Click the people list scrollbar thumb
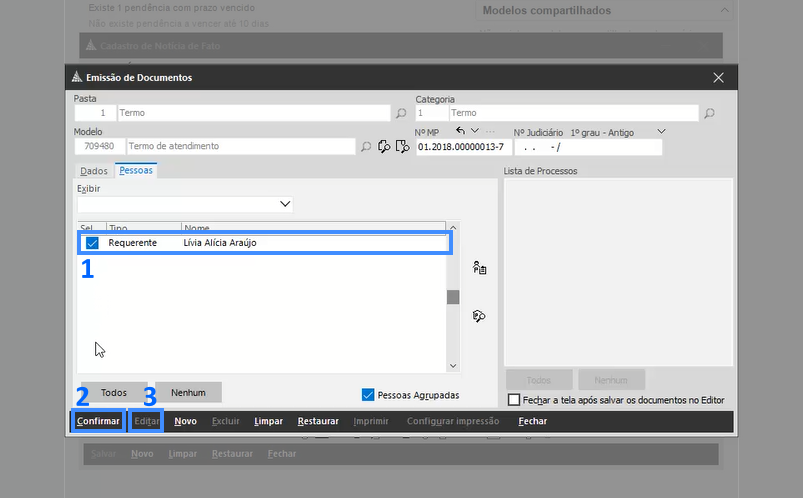 pyautogui.click(x=453, y=297)
